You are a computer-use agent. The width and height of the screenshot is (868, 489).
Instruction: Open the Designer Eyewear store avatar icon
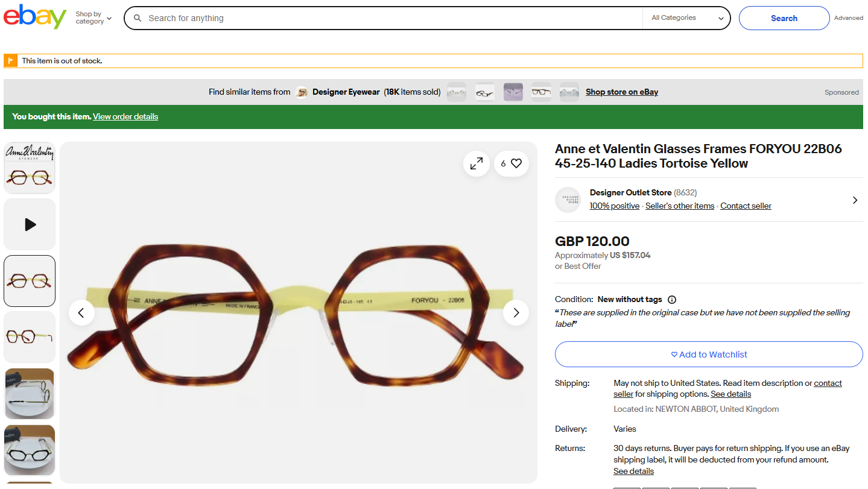click(302, 92)
